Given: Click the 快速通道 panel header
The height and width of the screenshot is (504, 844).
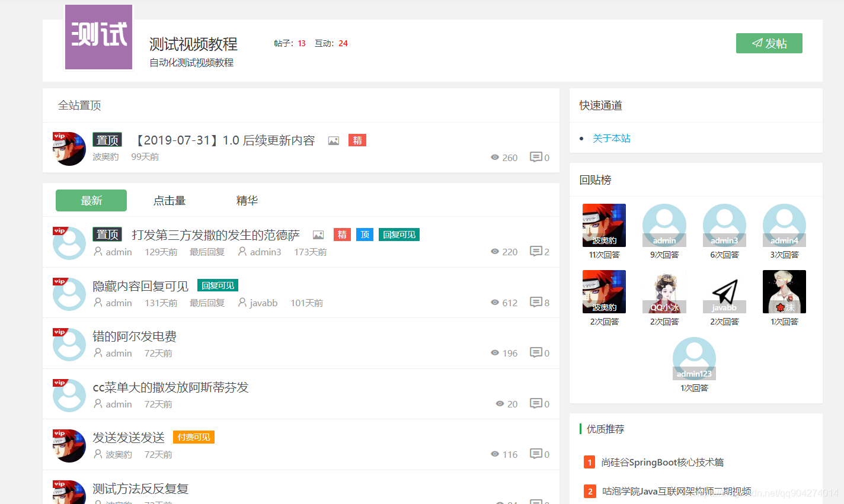Looking at the screenshot, I should (x=600, y=105).
